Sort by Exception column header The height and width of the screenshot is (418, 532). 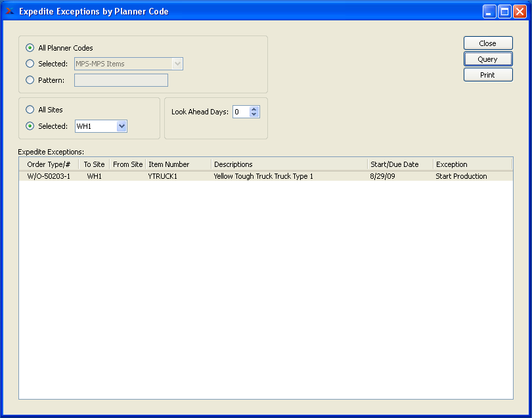(473, 164)
